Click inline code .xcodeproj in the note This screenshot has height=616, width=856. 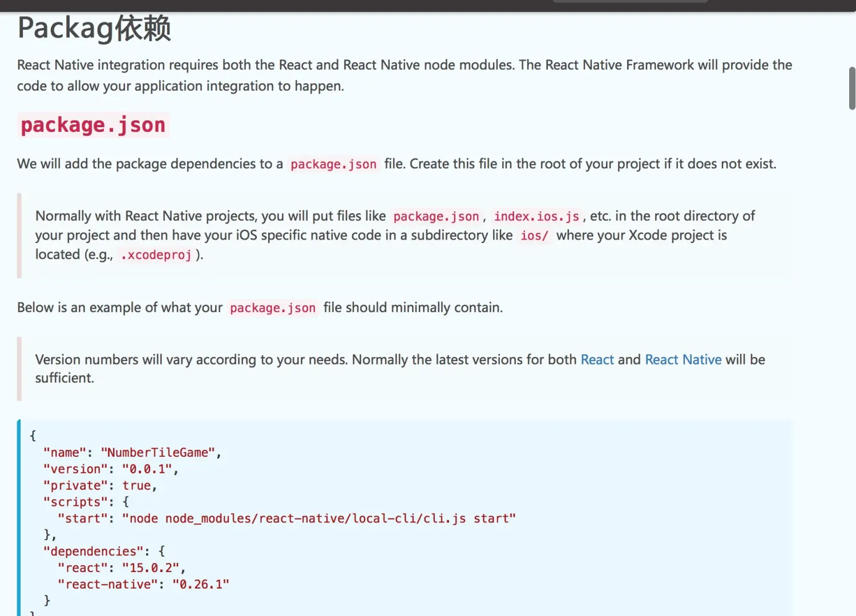[156, 255]
